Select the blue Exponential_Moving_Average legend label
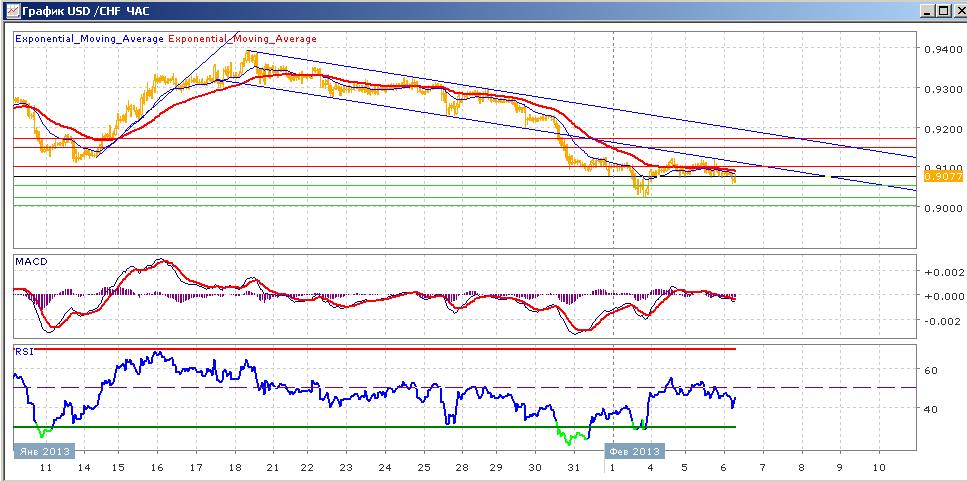This screenshot has width=967, height=481. pyautogui.click(x=90, y=39)
